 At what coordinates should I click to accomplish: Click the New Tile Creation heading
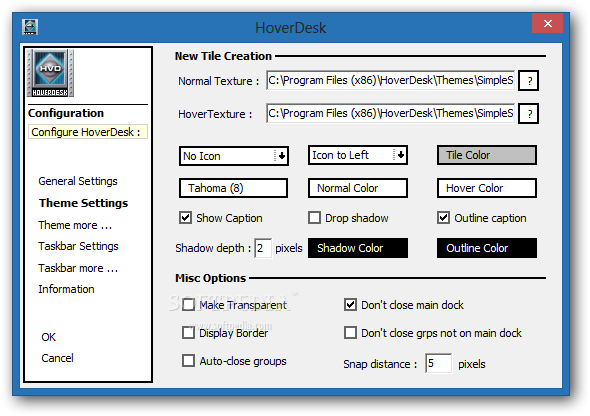[223, 56]
